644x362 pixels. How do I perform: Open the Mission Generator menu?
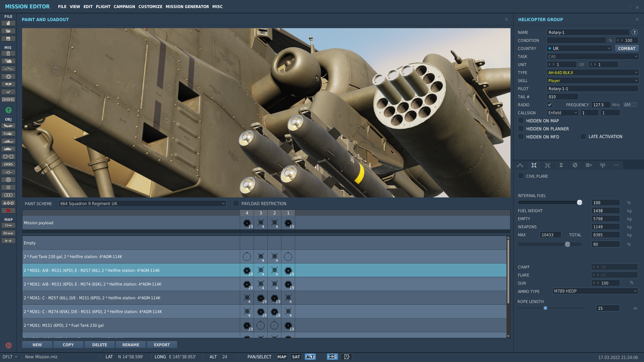[187, 6]
